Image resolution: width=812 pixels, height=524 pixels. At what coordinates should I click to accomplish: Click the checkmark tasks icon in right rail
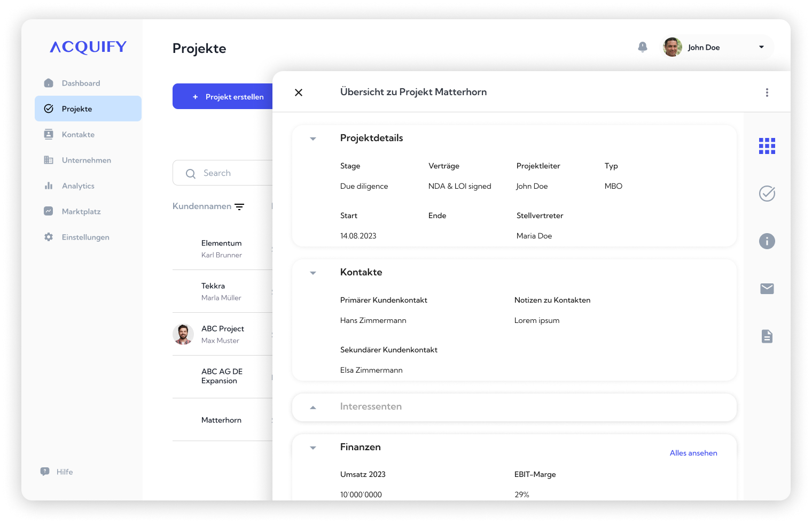coord(767,194)
